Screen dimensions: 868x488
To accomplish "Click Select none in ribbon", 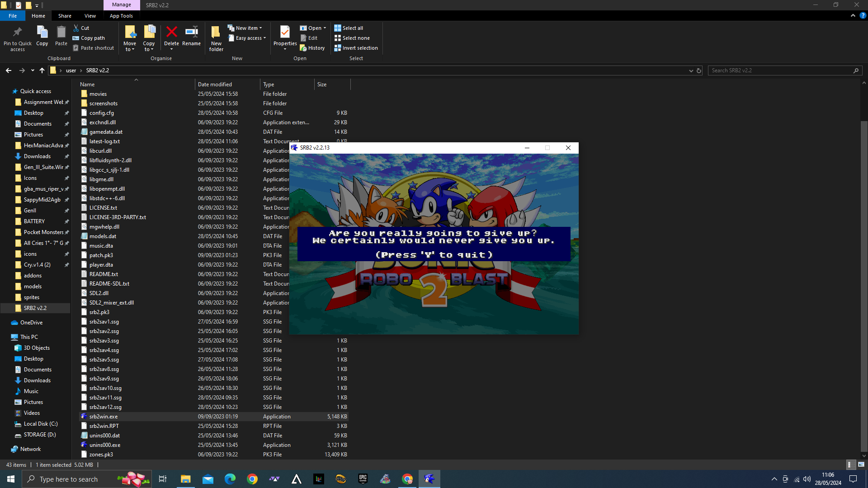I will [352, 38].
